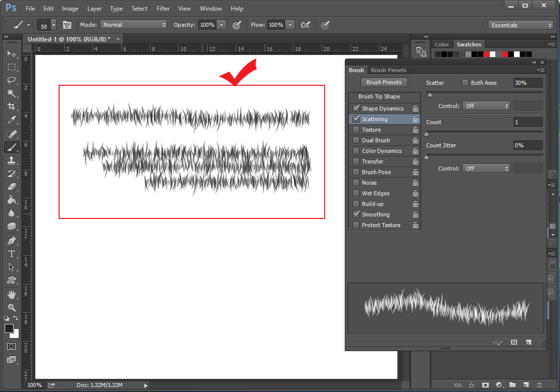Toggle pressure for size icon
The height and width of the screenshot is (392, 560).
pos(325,25)
